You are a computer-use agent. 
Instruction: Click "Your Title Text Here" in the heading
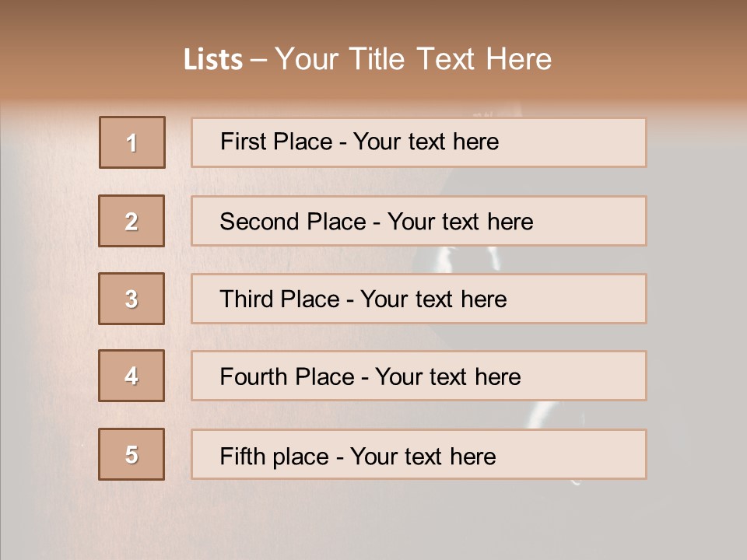(x=413, y=59)
